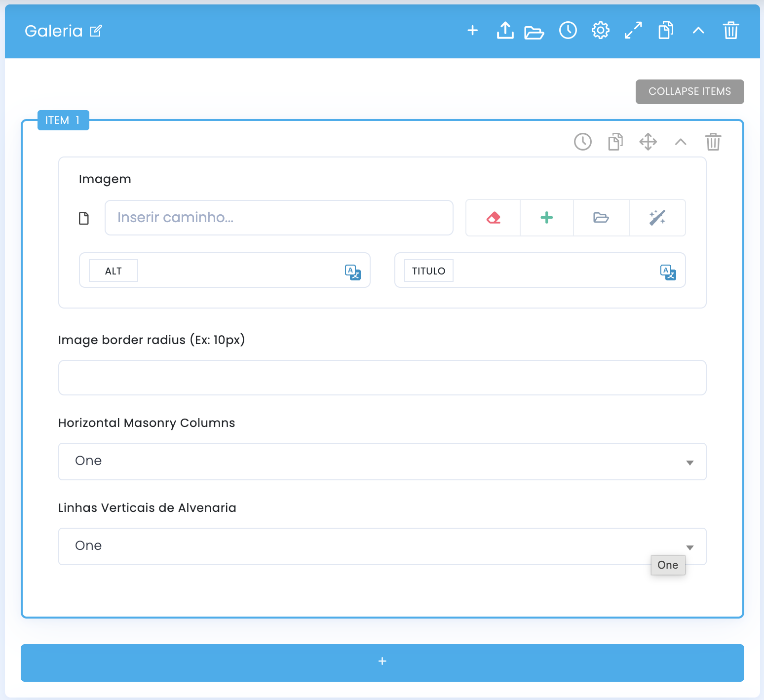This screenshot has width=764, height=700.
Task: Select the ITEM 1 label tab
Action: [63, 120]
